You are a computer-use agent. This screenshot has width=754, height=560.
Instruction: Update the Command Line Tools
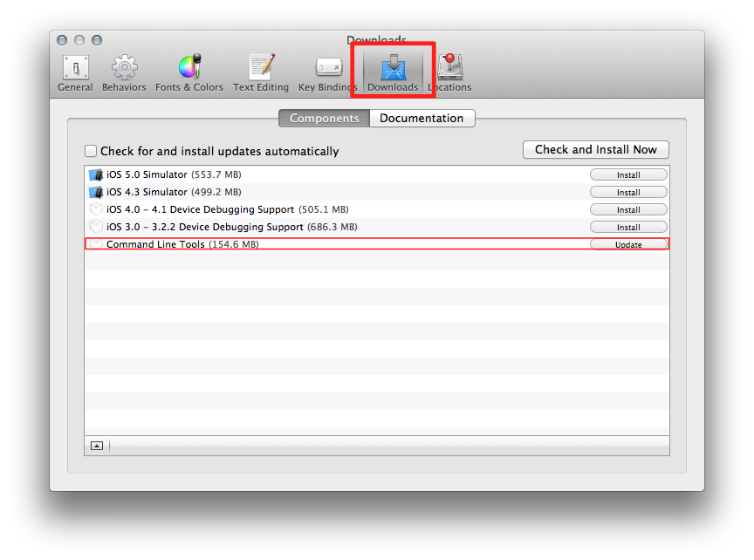point(628,244)
